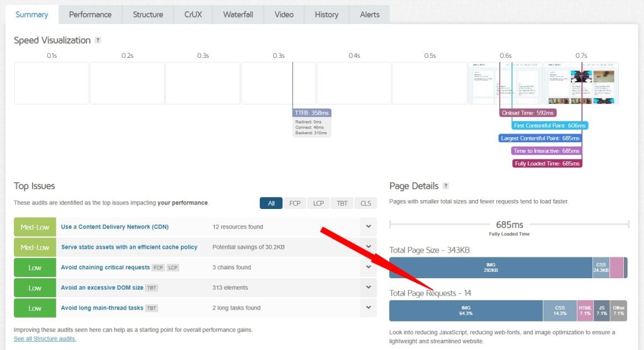Screen dimensions: 644x350
Task: Click the Speed Visualization help question mark icon
Action: pos(97,40)
